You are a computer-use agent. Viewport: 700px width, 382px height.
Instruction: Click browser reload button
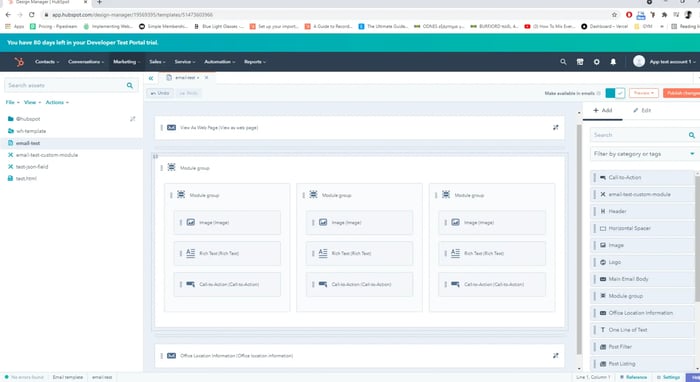coord(32,15)
